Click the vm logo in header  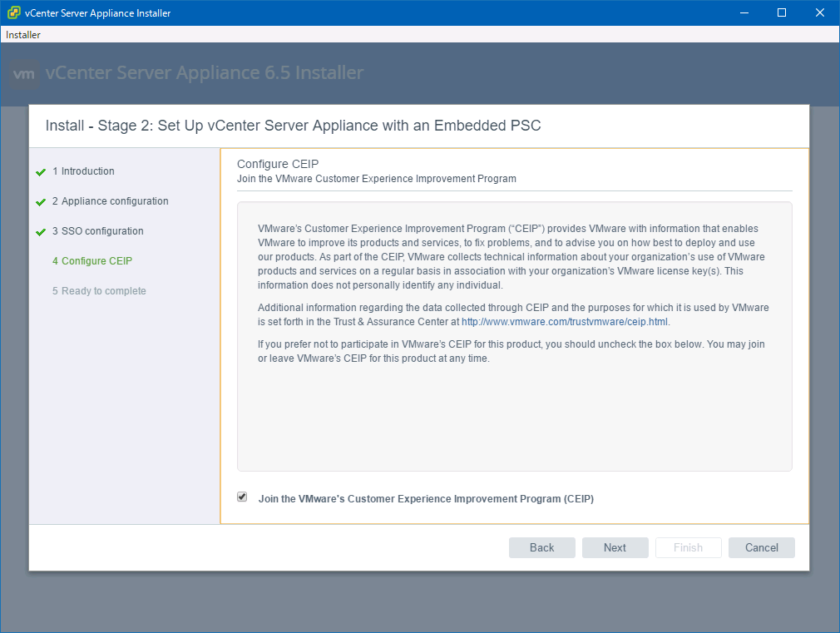pos(25,73)
